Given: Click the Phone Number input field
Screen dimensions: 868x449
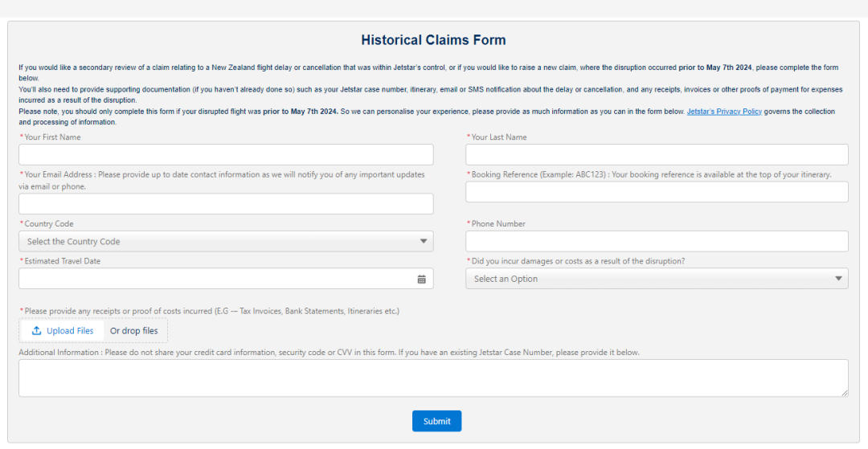Looking at the screenshot, I should [657, 242].
